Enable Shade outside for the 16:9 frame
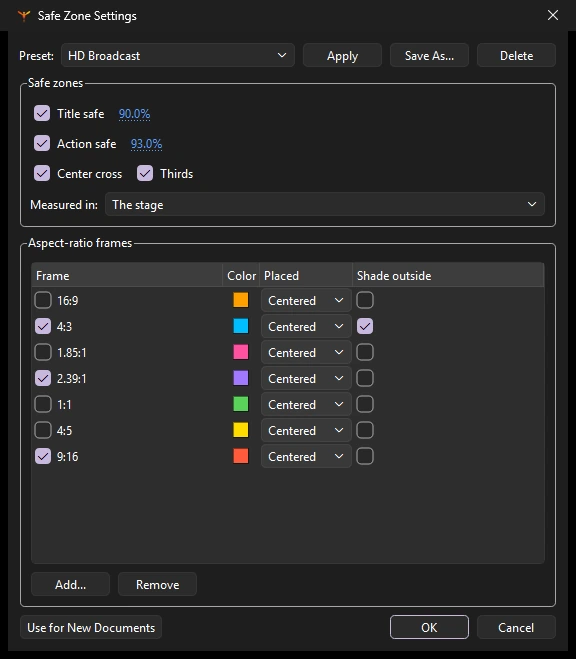 (365, 300)
